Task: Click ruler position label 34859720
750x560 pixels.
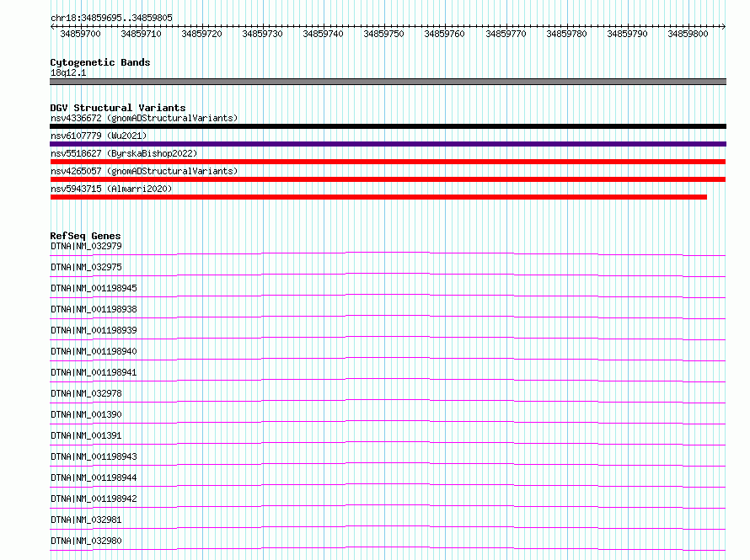Action: click(x=202, y=34)
